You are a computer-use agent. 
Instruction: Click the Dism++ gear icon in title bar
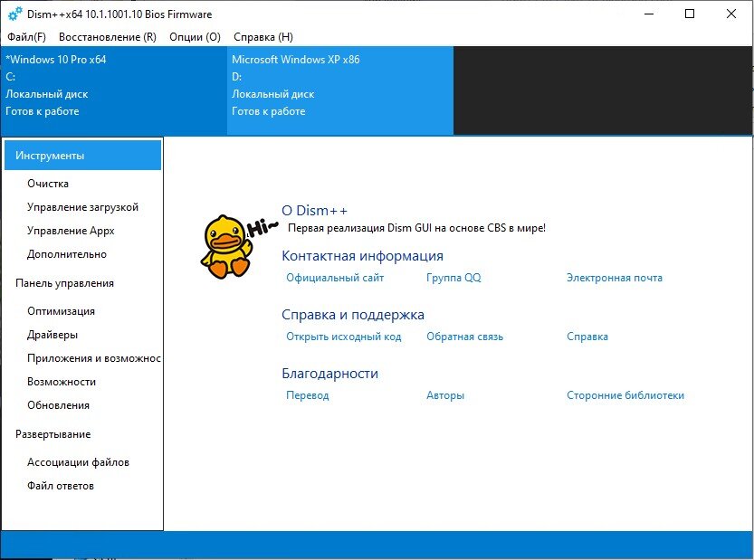pos(14,14)
